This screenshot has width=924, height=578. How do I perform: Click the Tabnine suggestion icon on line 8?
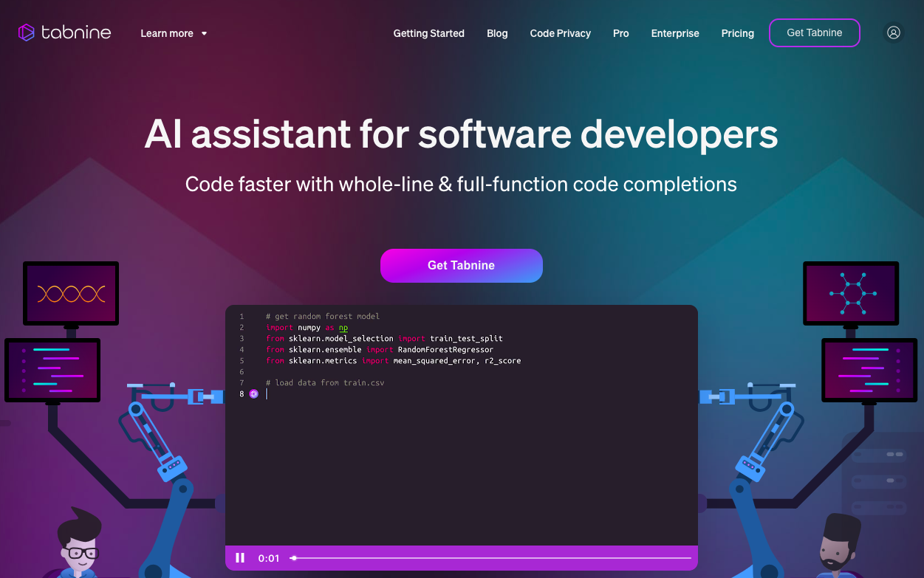(253, 394)
